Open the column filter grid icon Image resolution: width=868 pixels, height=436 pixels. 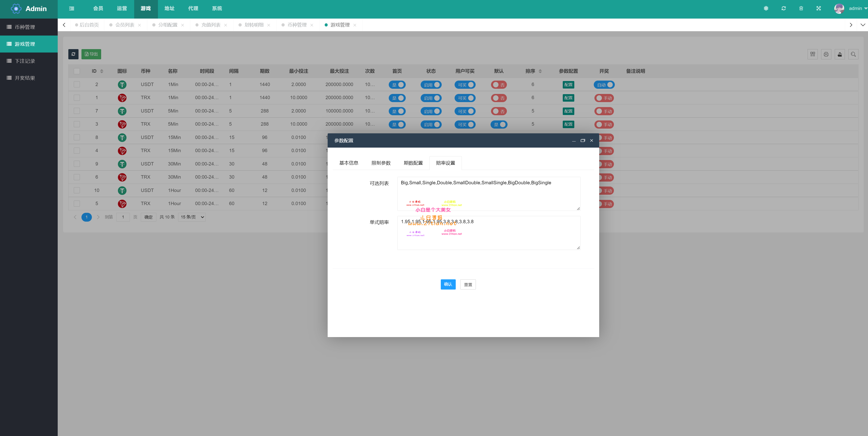point(812,54)
